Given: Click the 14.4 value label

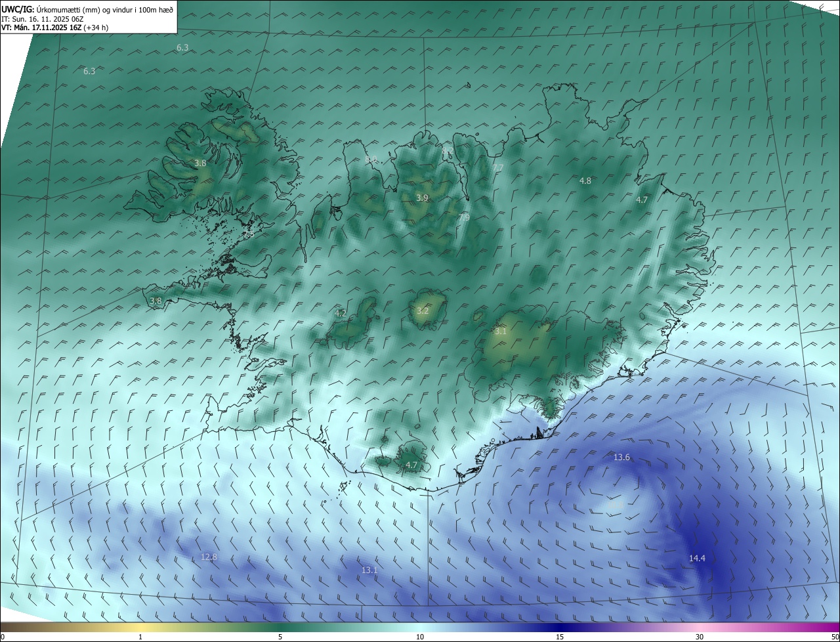Looking at the screenshot, I should (697, 558).
